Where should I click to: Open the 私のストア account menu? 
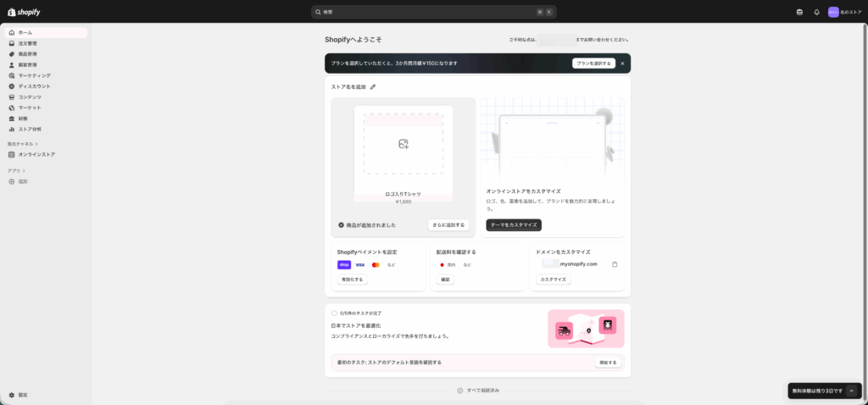844,12
